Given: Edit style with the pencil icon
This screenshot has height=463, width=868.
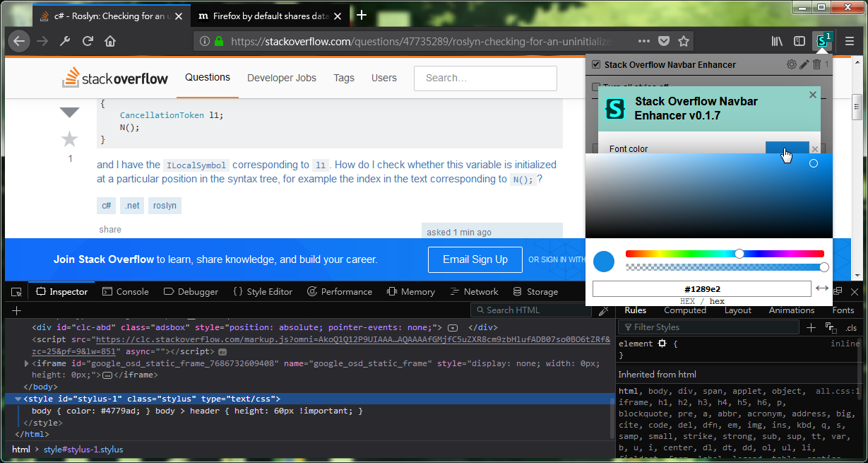Looking at the screenshot, I should pyautogui.click(x=804, y=64).
